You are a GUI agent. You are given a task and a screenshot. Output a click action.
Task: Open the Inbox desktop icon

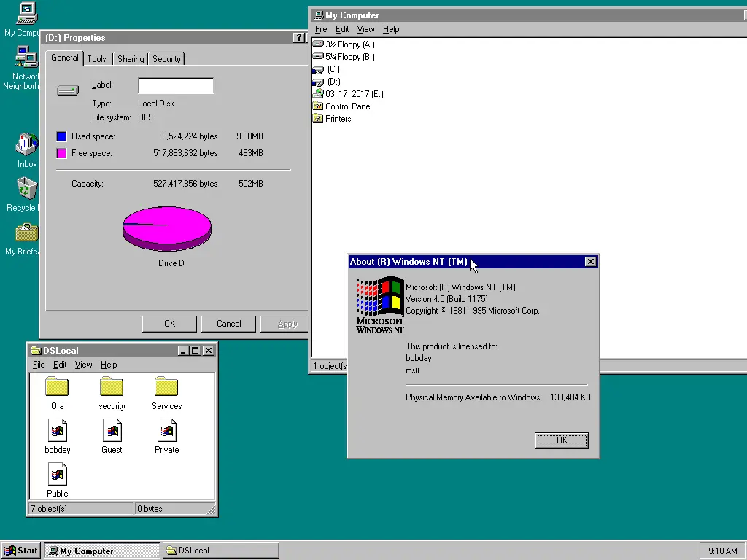tap(27, 144)
